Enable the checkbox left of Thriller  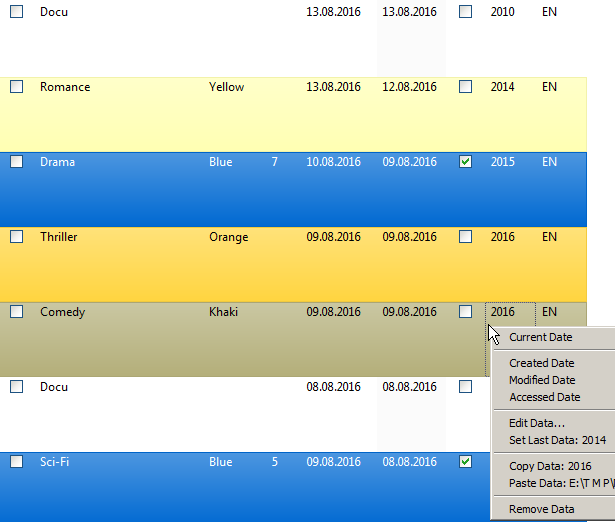click(x=16, y=237)
